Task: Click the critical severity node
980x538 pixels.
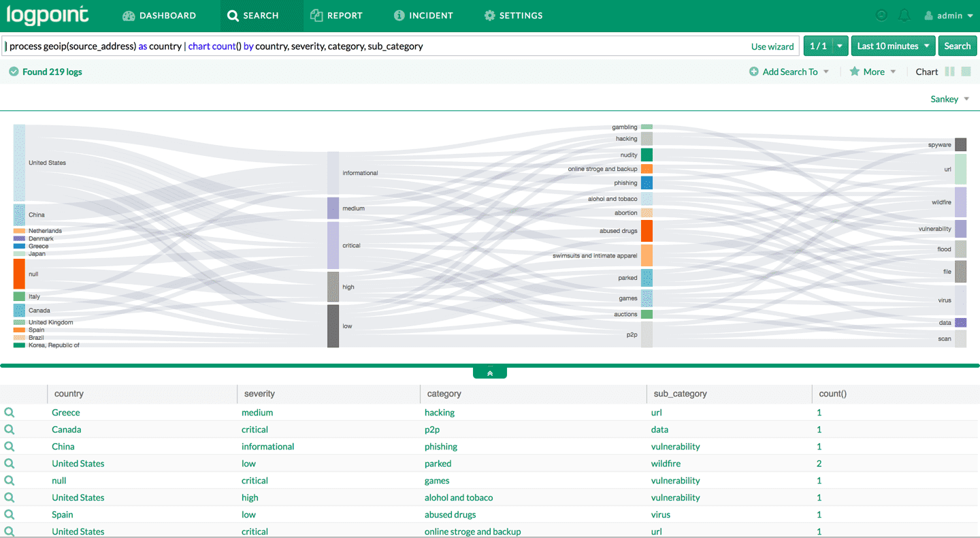Action: pos(333,245)
